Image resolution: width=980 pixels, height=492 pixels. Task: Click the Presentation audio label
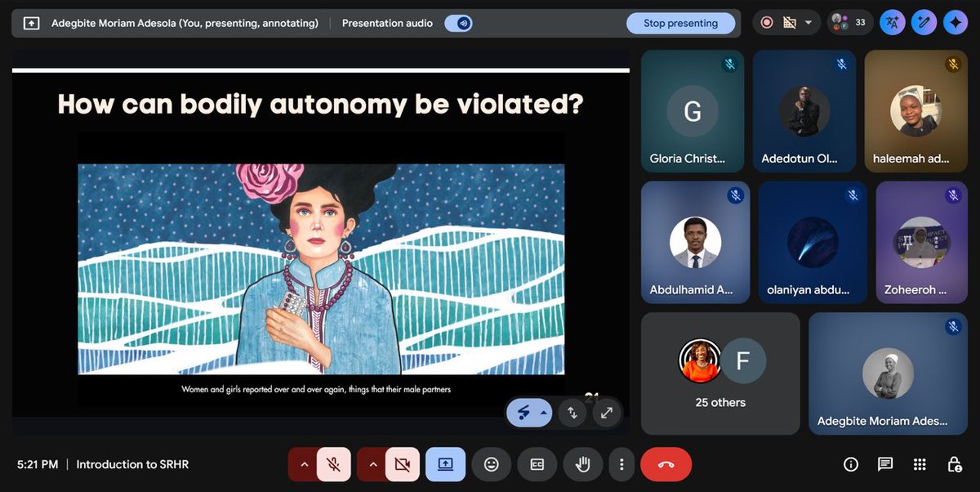(387, 23)
